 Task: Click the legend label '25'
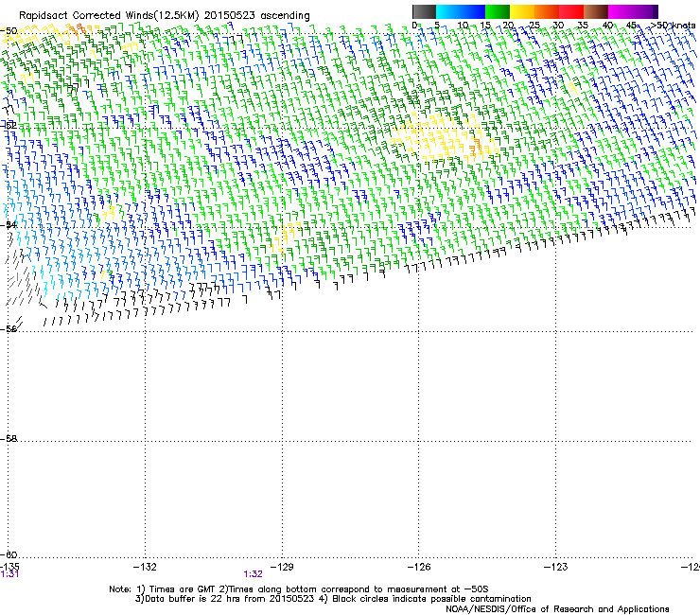pos(534,26)
